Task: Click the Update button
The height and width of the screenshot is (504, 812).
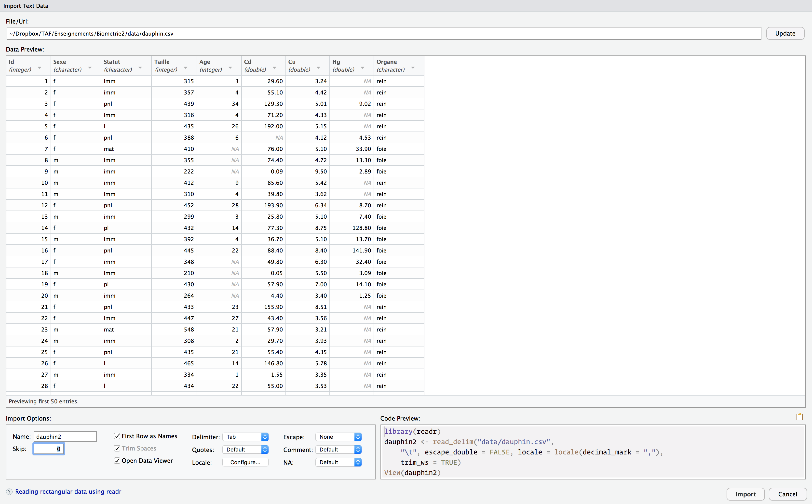Action: [x=785, y=33]
